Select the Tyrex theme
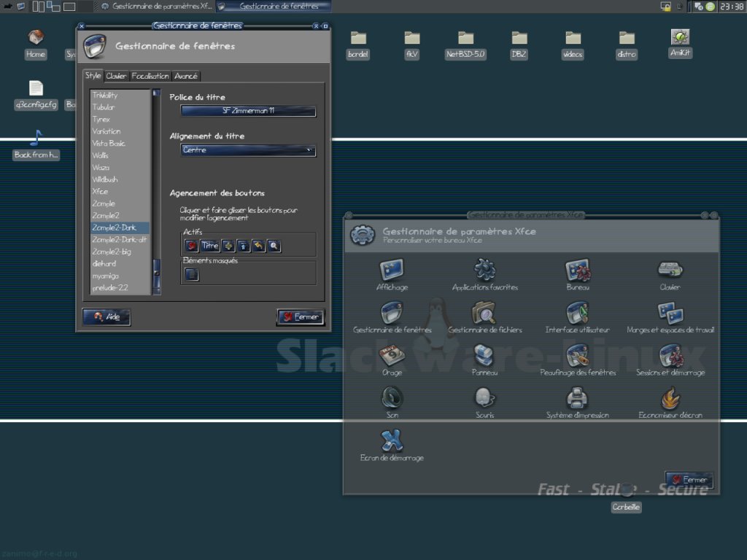This screenshot has height=560, width=747. pos(120,119)
